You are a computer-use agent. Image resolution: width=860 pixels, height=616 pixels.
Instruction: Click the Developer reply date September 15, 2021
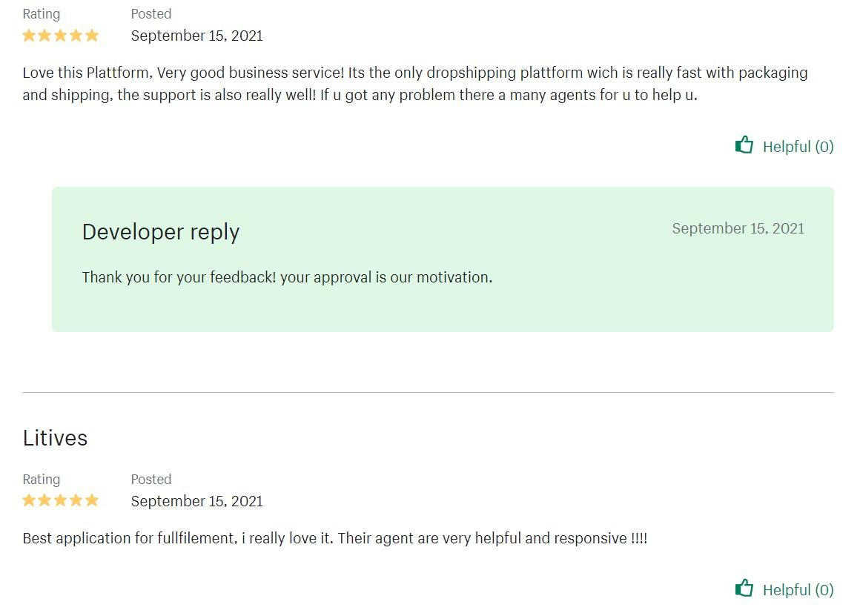click(738, 228)
